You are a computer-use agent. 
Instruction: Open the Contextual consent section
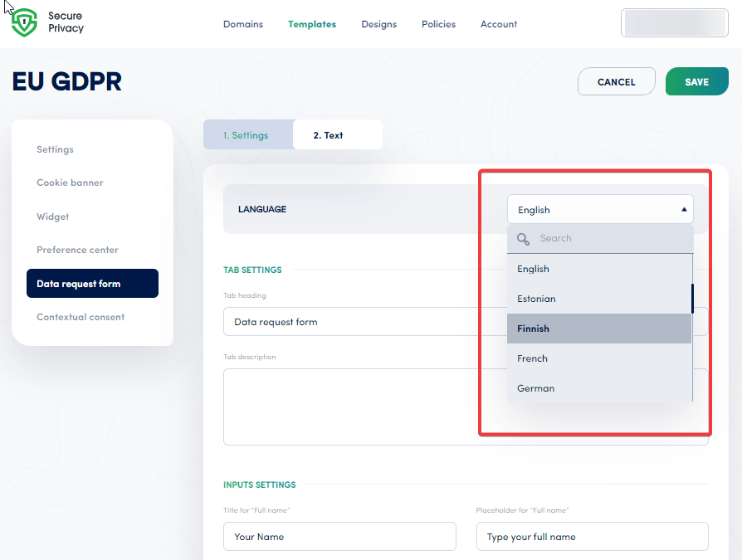tap(81, 317)
